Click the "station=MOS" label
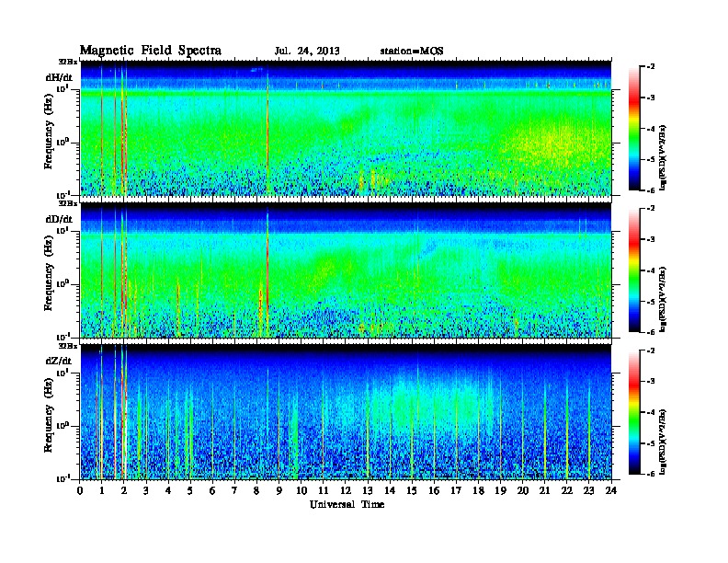Image resolution: width=728 pixels, height=563 pixels. [412, 52]
